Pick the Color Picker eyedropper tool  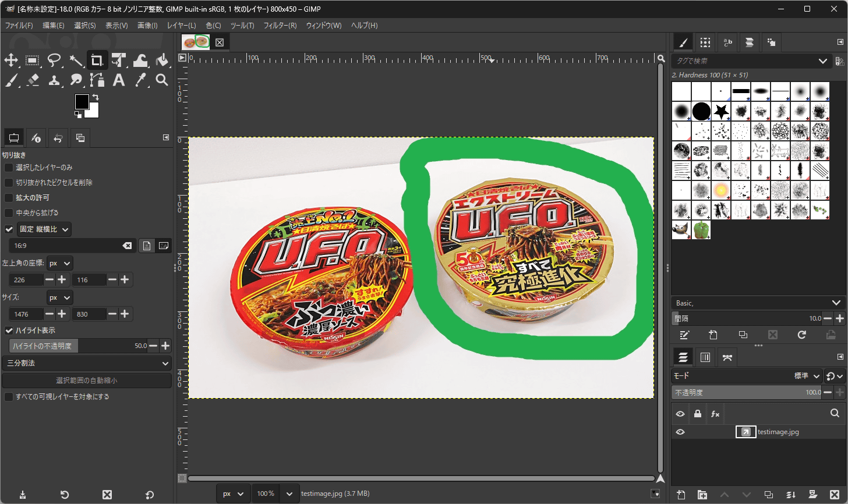[x=140, y=80]
